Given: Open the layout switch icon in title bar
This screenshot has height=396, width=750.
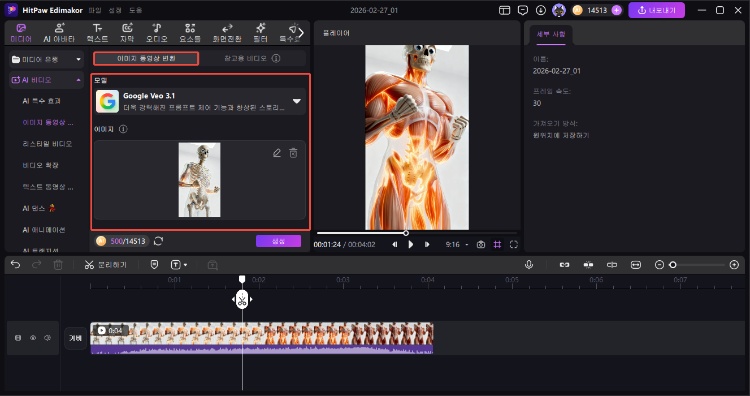Looking at the screenshot, I should pyautogui.click(x=504, y=10).
